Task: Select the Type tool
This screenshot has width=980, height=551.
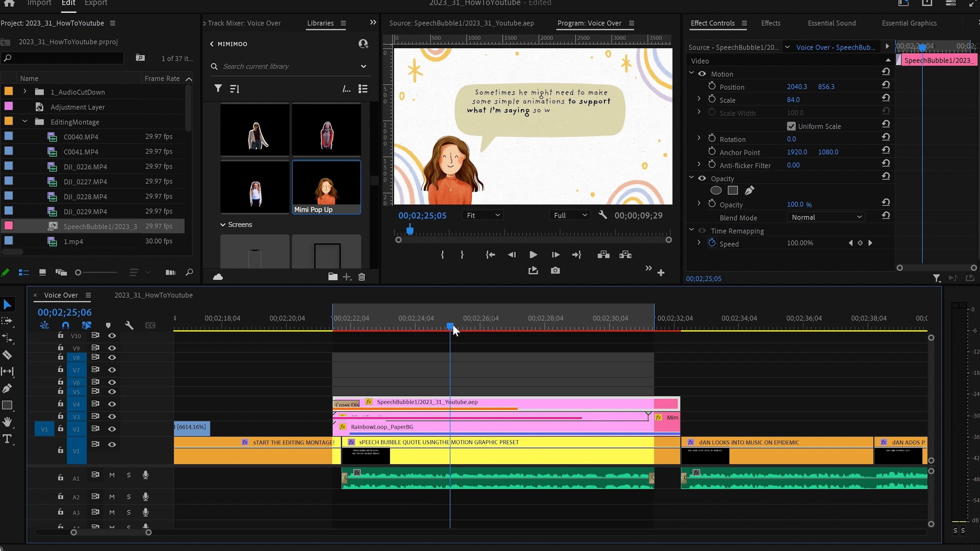Action: pyautogui.click(x=7, y=439)
